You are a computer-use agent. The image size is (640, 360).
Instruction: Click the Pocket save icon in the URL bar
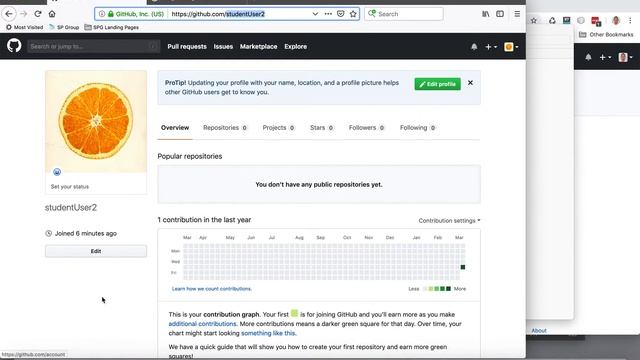[341, 14]
